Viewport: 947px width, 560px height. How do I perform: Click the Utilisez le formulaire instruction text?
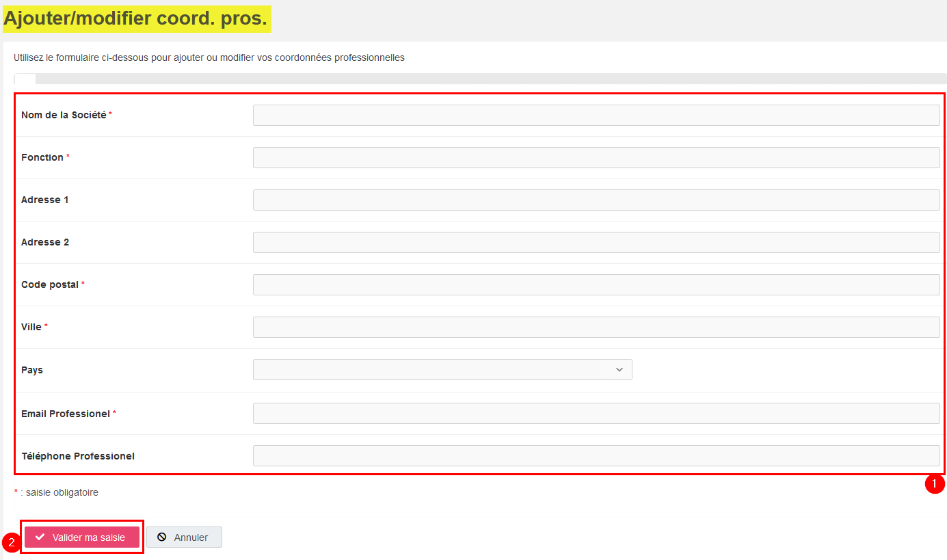pyautogui.click(x=209, y=57)
